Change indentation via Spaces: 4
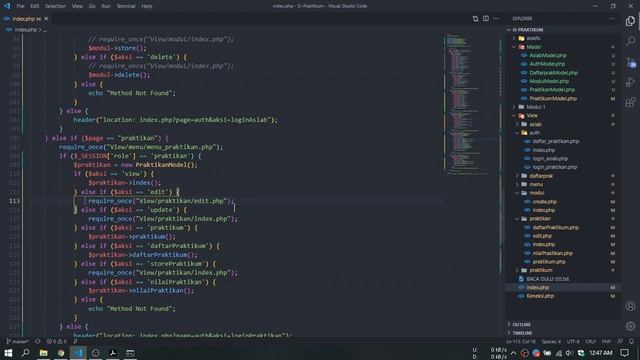Screen dimensions: 640x360 551,342
